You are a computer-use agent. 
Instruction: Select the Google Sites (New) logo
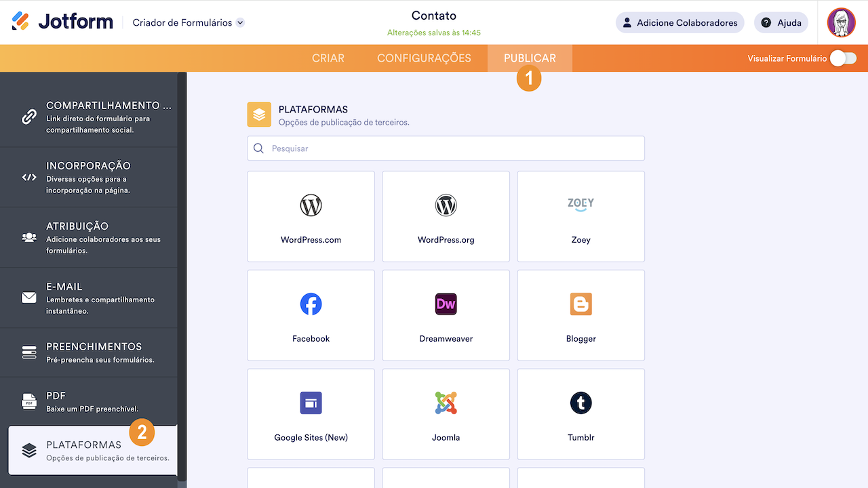(311, 403)
